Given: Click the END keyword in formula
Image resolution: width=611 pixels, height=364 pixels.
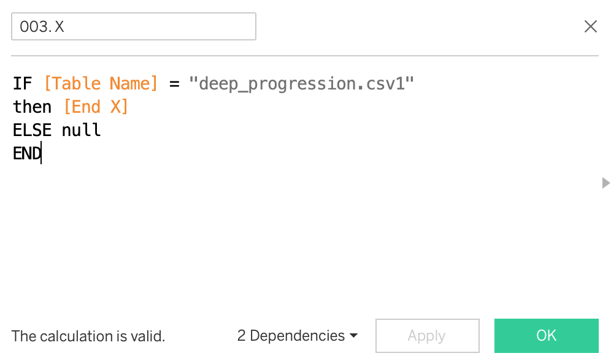Looking at the screenshot, I should (27, 153).
